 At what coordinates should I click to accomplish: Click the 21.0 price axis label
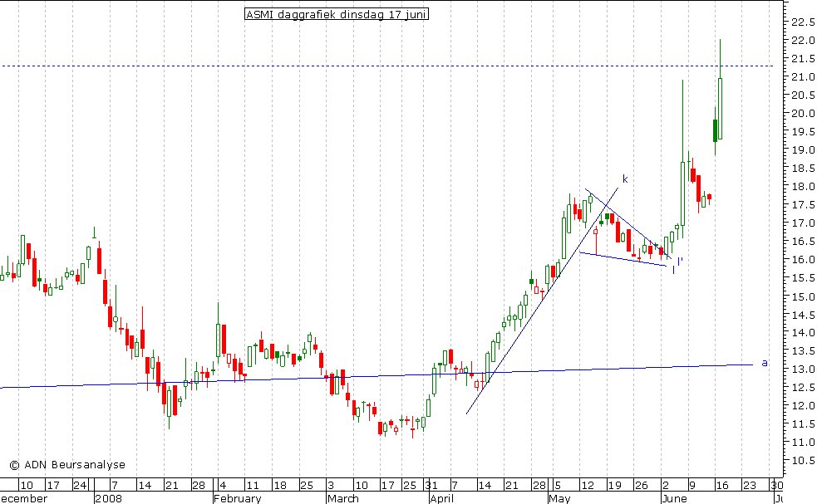tap(803, 76)
